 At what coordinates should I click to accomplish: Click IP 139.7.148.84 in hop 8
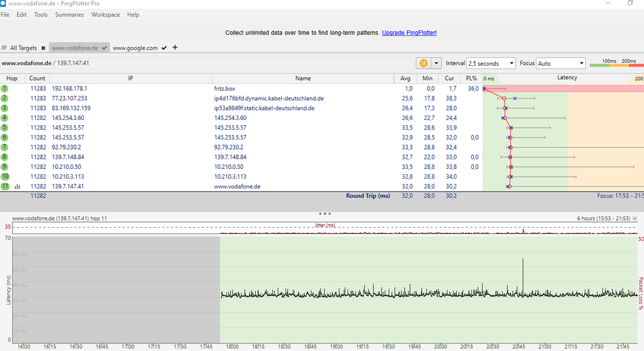pyautogui.click(x=68, y=157)
